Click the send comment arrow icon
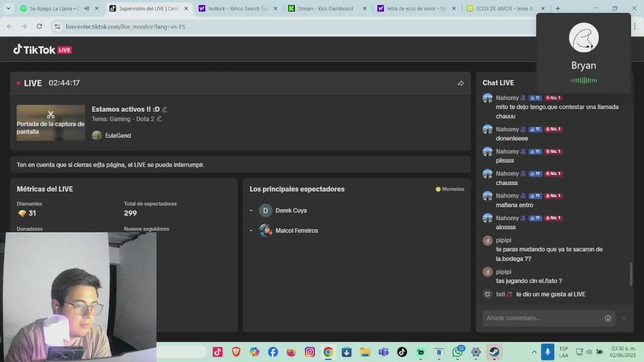The image size is (644, 362). (624, 318)
